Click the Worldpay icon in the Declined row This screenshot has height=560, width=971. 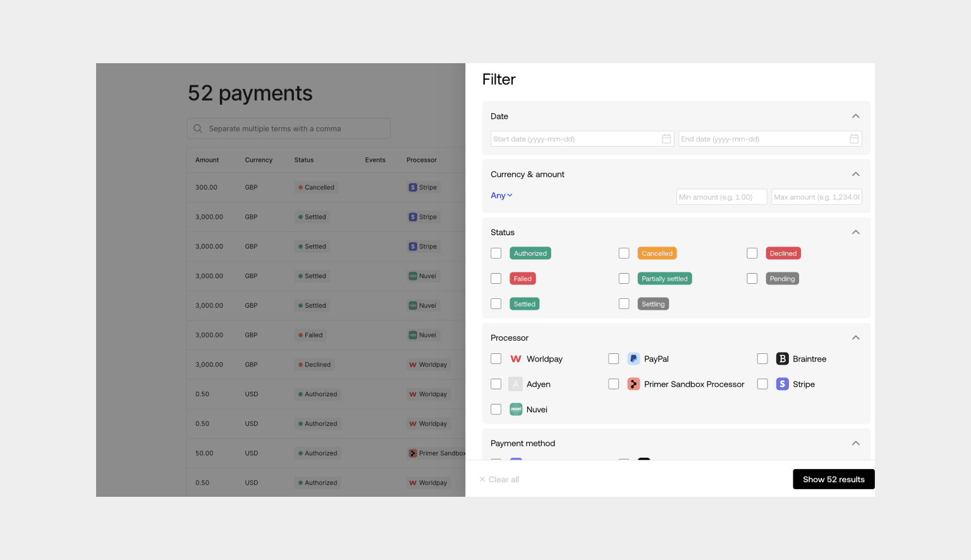coord(413,365)
